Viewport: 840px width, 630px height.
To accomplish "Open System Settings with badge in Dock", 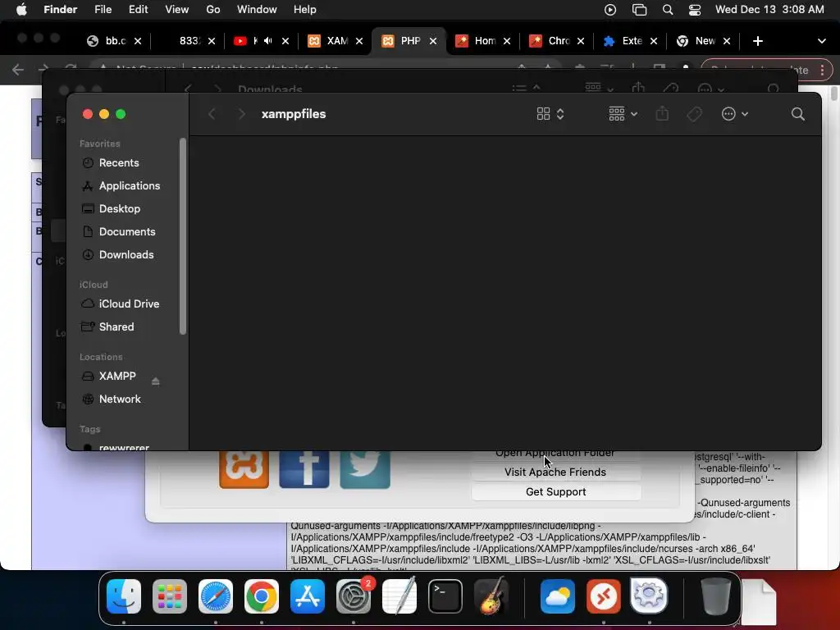I will click(354, 596).
